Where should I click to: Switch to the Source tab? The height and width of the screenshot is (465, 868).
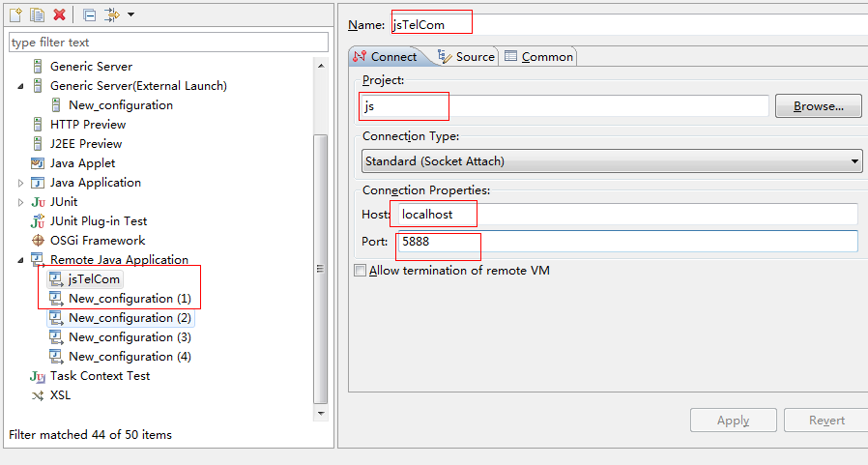(x=466, y=56)
